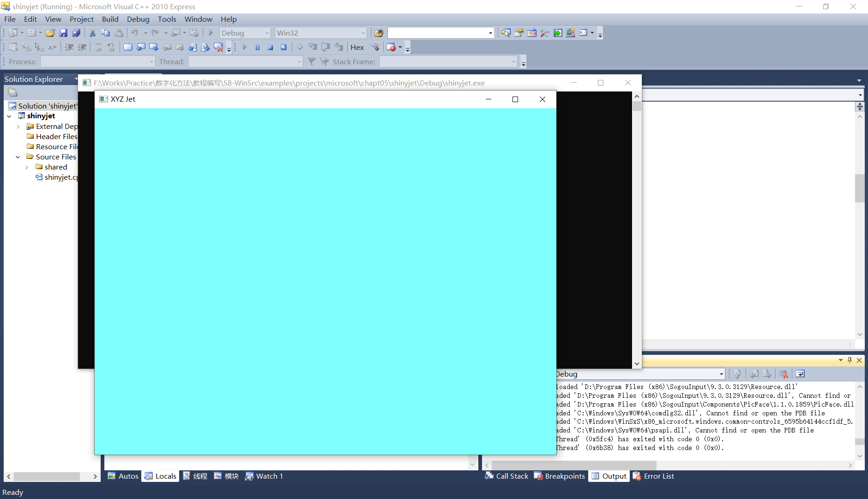Image resolution: width=868 pixels, height=499 pixels.
Task: Click the Increase Indent icon
Action: (82, 47)
